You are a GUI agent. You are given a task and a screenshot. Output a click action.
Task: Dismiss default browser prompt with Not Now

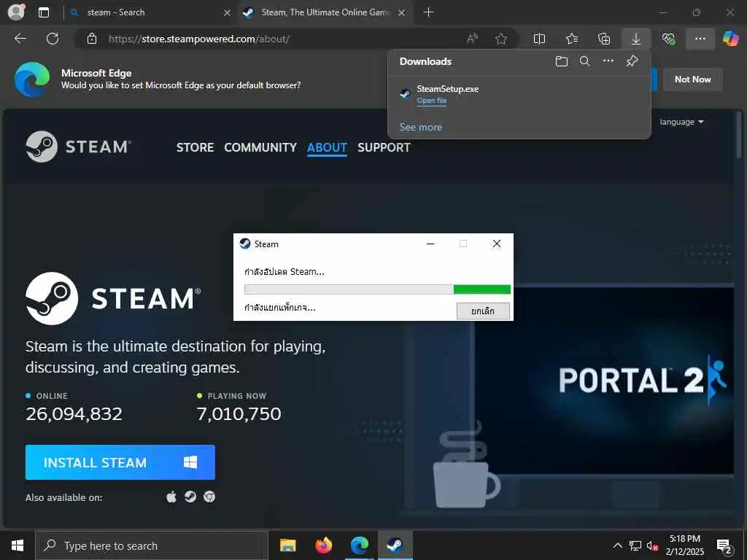(x=693, y=79)
